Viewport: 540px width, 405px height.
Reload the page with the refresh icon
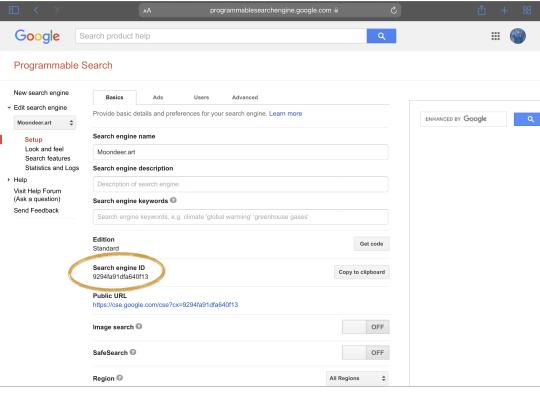tap(394, 10)
